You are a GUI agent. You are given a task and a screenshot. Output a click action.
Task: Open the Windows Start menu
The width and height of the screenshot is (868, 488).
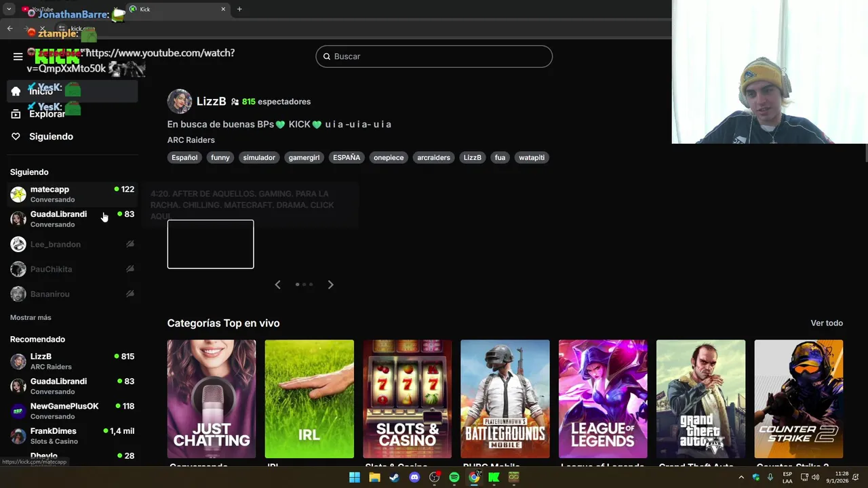[x=355, y=477]
